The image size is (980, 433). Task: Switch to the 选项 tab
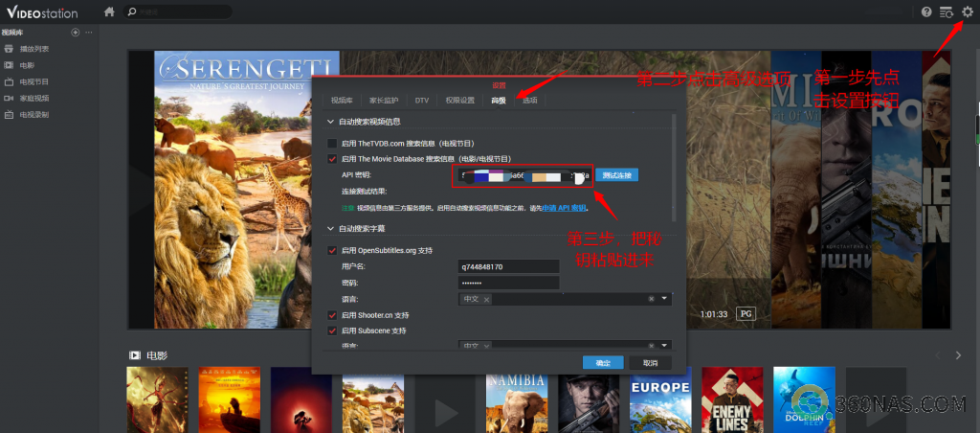tap(530, 101)
